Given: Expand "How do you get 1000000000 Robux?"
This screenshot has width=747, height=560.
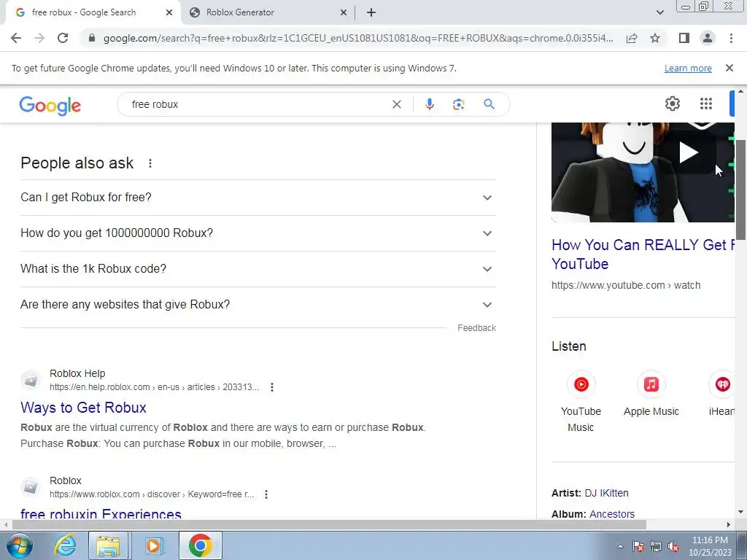Looking at the screenshot, I should click(258, 233).
